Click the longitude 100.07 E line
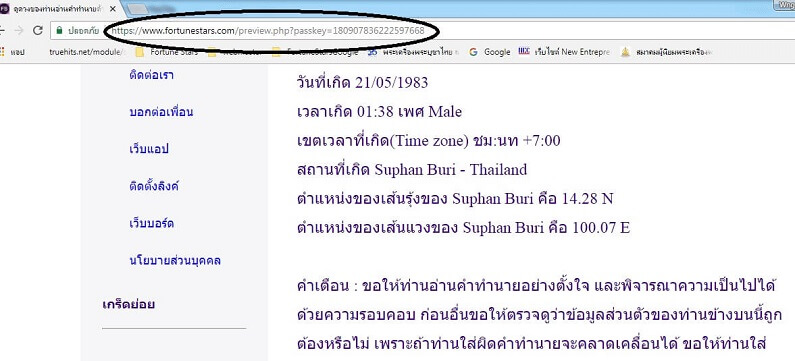Screen dimensions: 795x361 [x=463, y=228]
